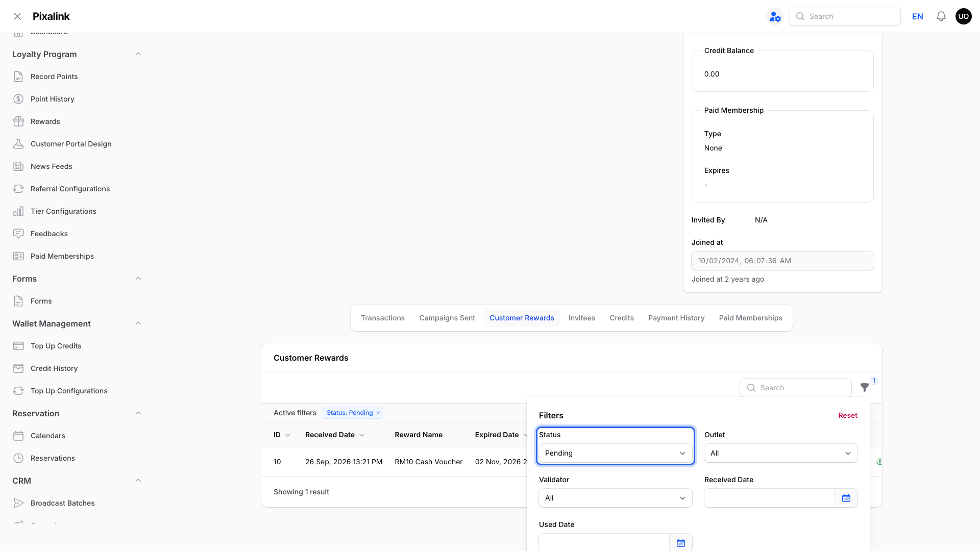Sort the table by ID column
Image resolution: width=980 pixels, height=551 pixels.
282,435
